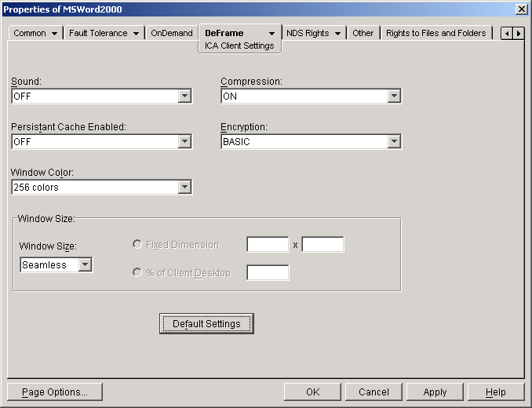Screen dimensions: 532x408
Task: Open Rights to Files and Folders tab
Action: tap(436, 33)
